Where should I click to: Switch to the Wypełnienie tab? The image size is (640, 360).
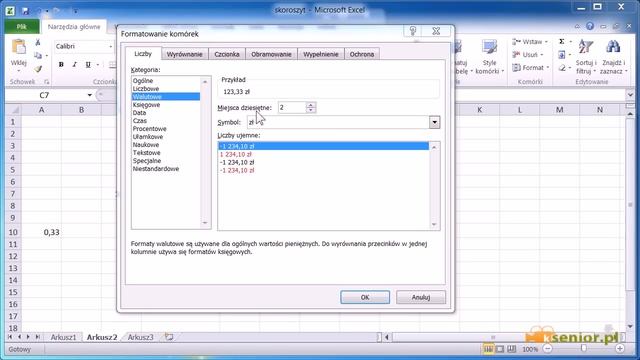pos(321,54)
